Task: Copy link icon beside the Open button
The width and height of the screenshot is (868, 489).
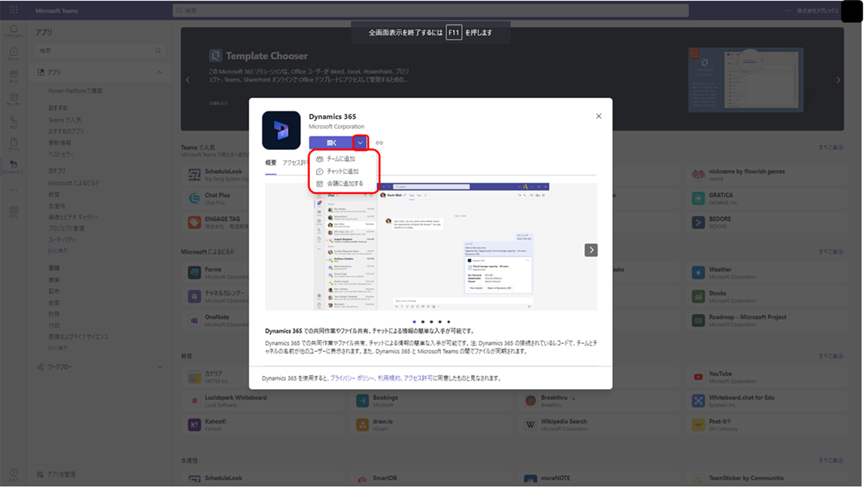Action: pyautogui.click(x=379, y=143)
